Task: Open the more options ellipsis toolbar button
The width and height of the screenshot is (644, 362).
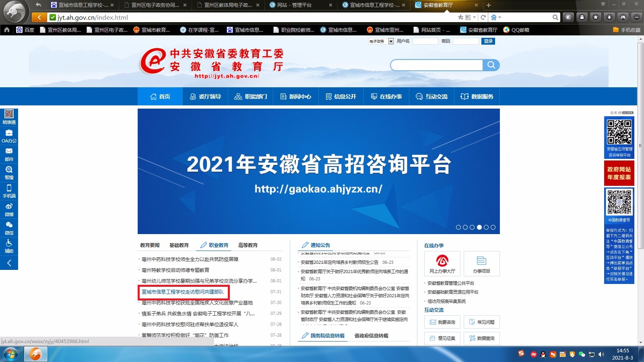Action: coord(636,17)
